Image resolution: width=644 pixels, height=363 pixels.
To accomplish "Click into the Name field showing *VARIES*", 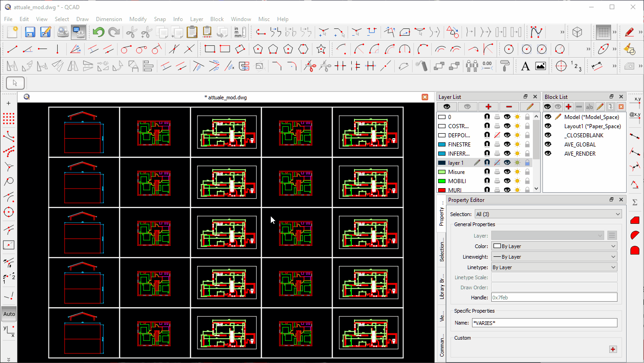I will 544,323.
